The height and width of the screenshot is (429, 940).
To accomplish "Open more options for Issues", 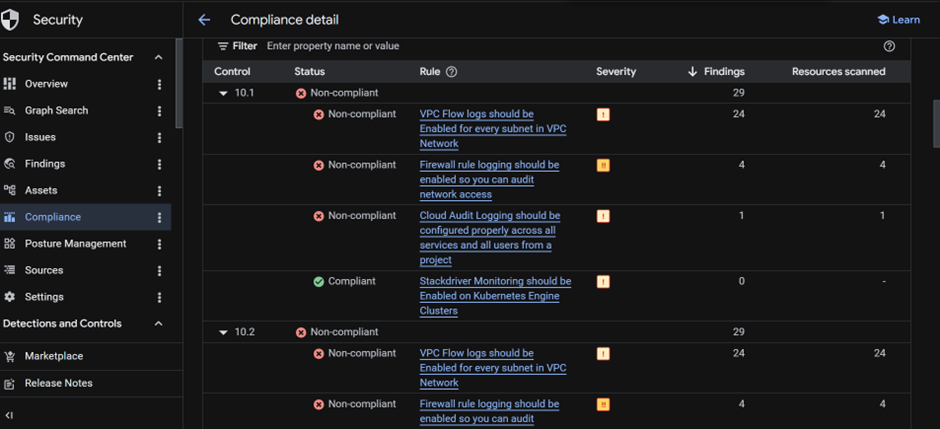I will [159, 137].
